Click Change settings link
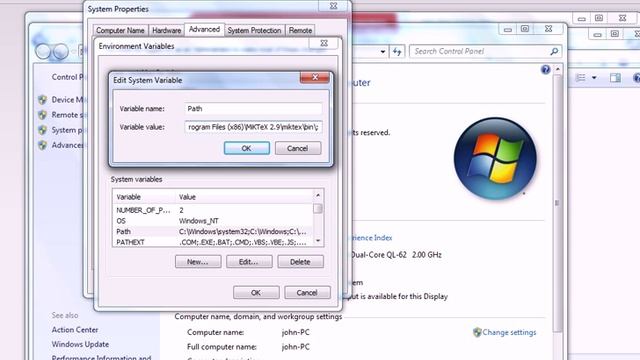Image resolution: width=640 pixels, height=360 pixels. pyautogui.click(x=509, y=332)
